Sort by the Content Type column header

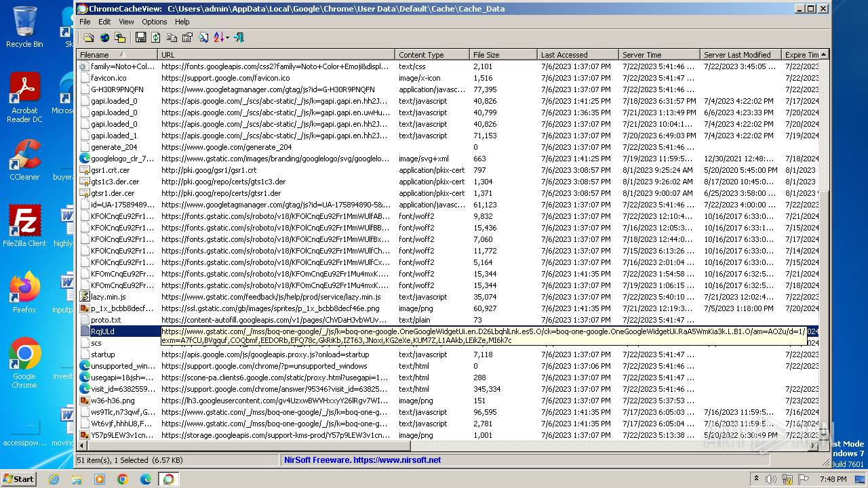[433, 55]
